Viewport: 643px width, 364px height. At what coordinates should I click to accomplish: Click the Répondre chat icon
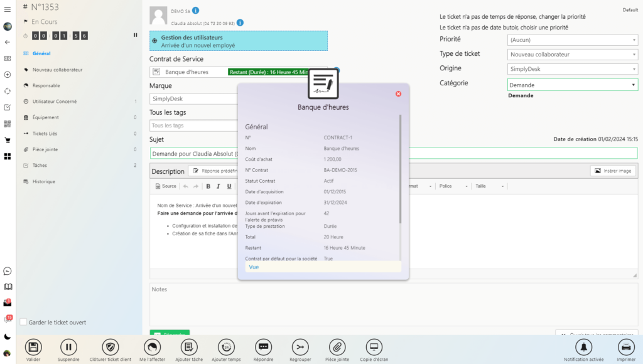pyautogui.click(x=264, y=347)
